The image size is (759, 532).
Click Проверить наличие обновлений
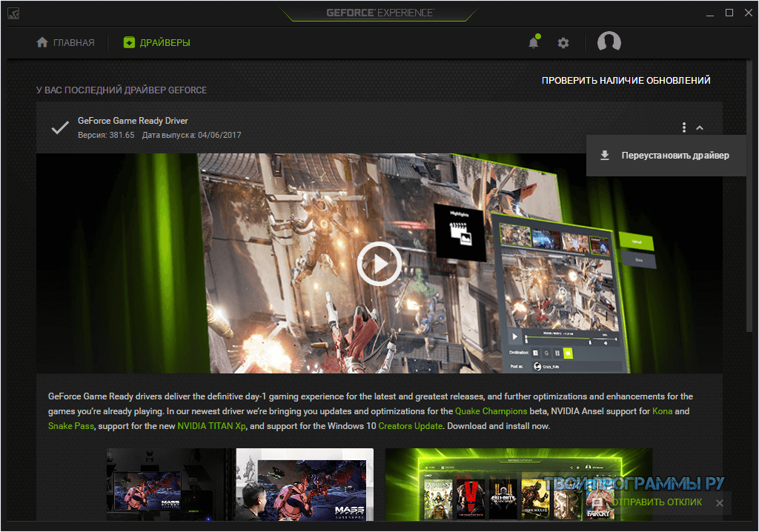click(x=626, y=80)
